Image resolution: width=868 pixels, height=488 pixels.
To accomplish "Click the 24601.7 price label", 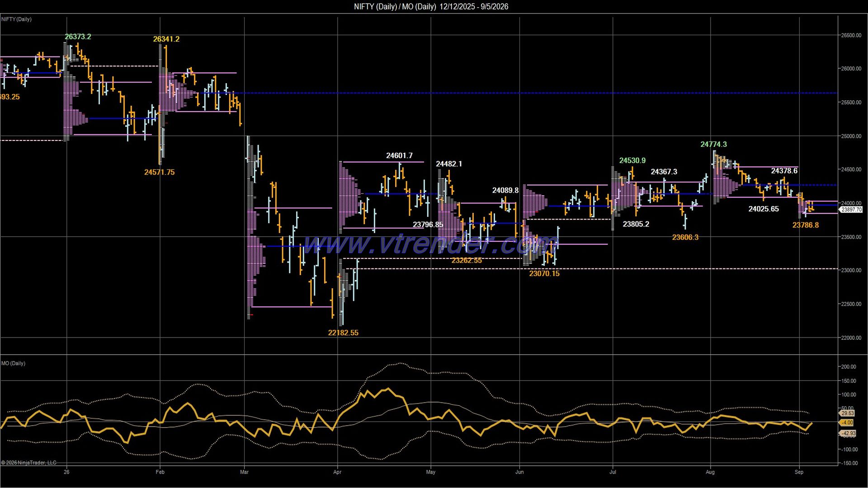I will click(x=399, y=155).
